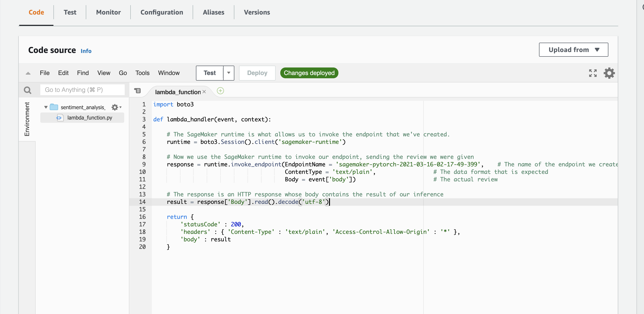The image size is (644, 314).
Task: Click the lambda_function.py file icon
Action: click(x=60, y=118)
